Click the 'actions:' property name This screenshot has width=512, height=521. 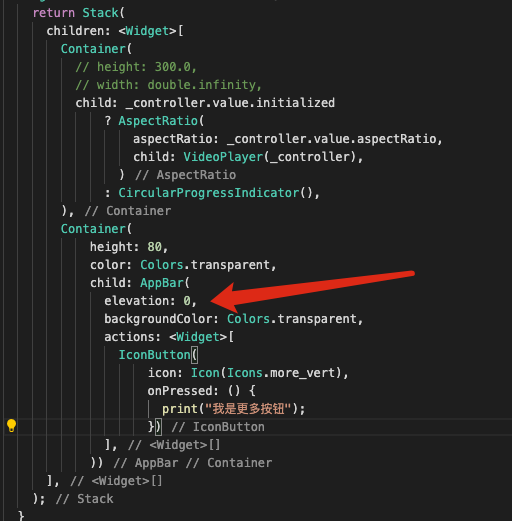coord(132,337)
